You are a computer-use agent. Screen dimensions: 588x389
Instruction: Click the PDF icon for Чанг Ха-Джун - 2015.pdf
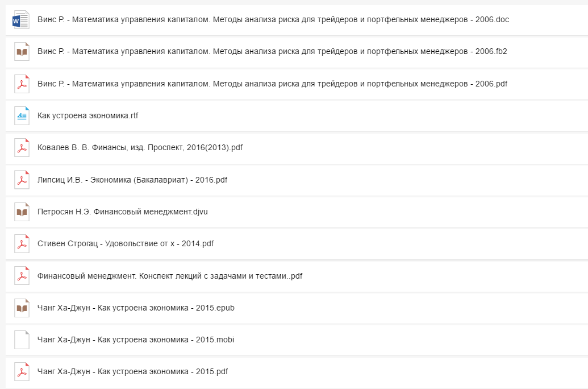click(x=20, y=371)
